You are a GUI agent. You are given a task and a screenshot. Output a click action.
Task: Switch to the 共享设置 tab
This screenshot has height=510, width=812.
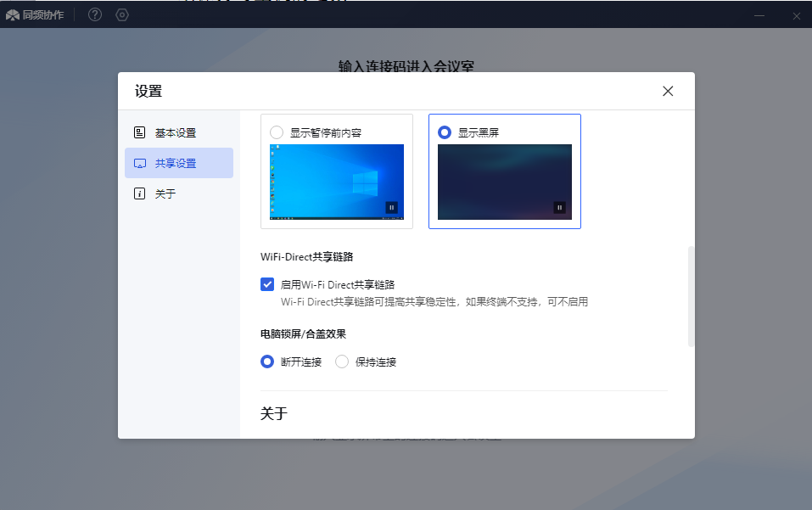(x=179, y=163)
